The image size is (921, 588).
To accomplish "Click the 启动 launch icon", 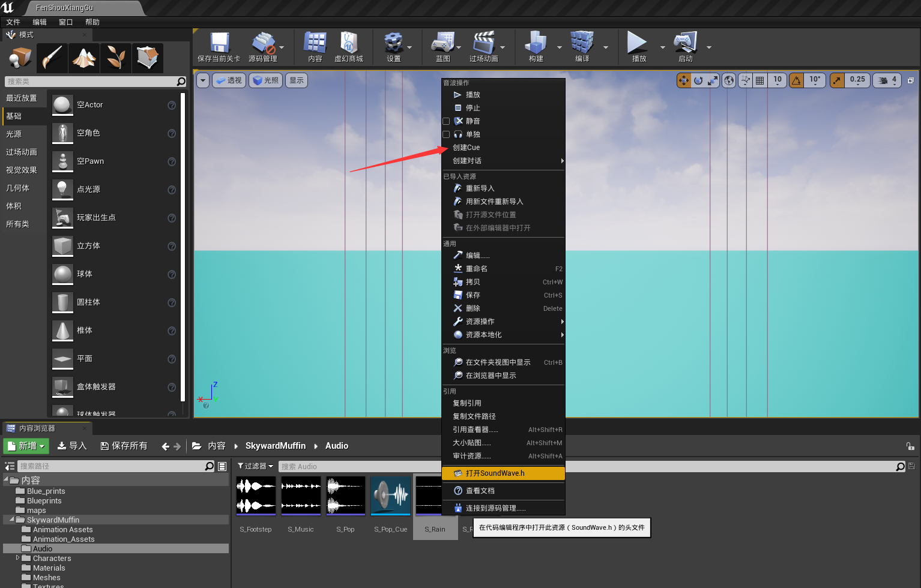I will tap(686, 47).
